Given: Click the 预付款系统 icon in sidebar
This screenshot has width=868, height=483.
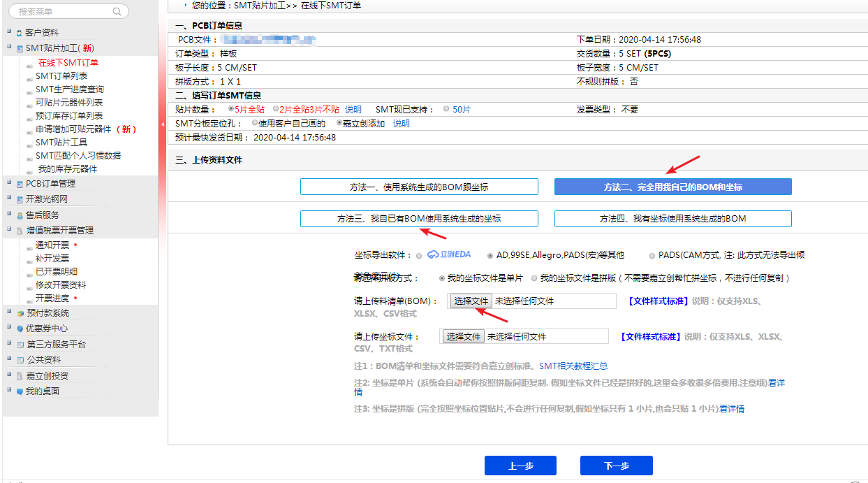Looking at the screenshot, I should tap(20, 313).
